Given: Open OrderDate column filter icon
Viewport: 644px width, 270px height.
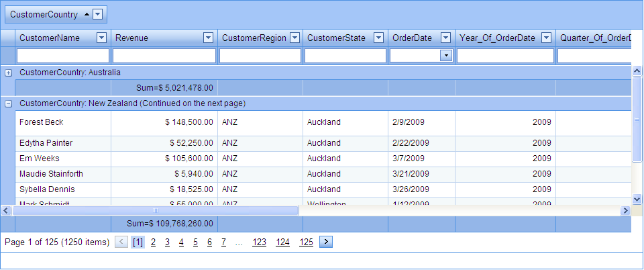Looking at the screenshot, I should [x=446, y=38].
